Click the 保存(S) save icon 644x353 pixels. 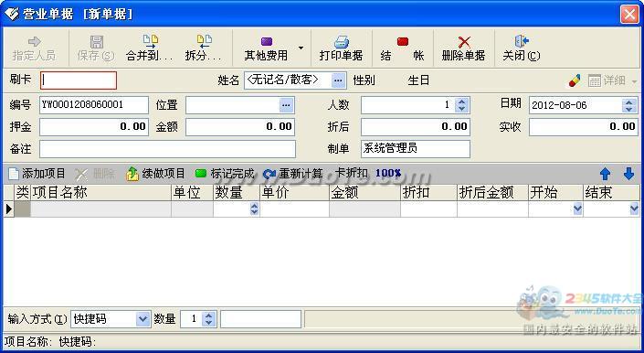click(x=96, y=42)
